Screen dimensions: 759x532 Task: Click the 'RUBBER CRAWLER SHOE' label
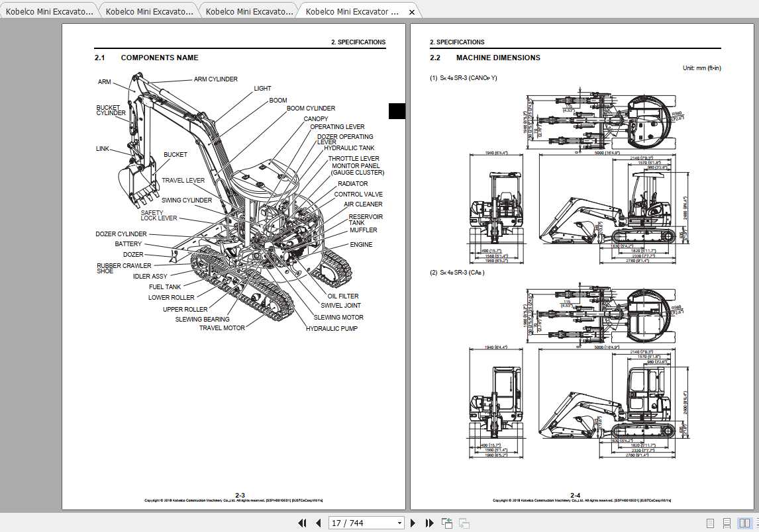(124, 269)
